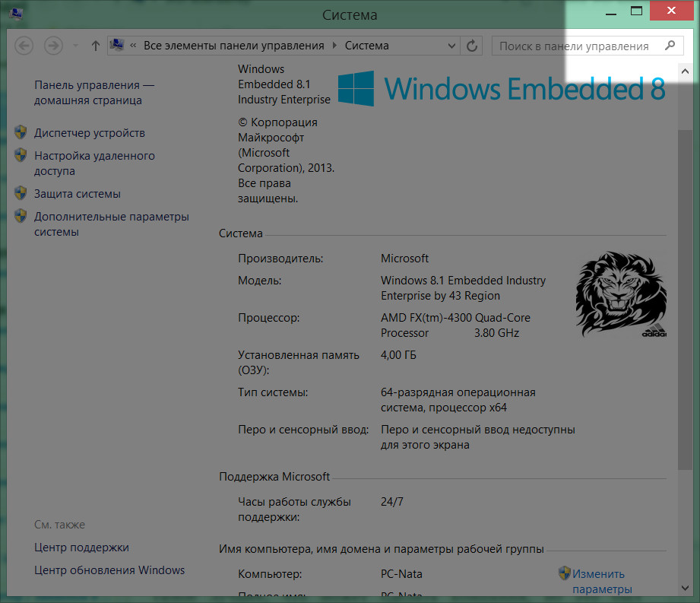Viewport: 700px width, 603px height.
Task: Click '64-разрядная операционная' system type text
Action: coord(458,392)
